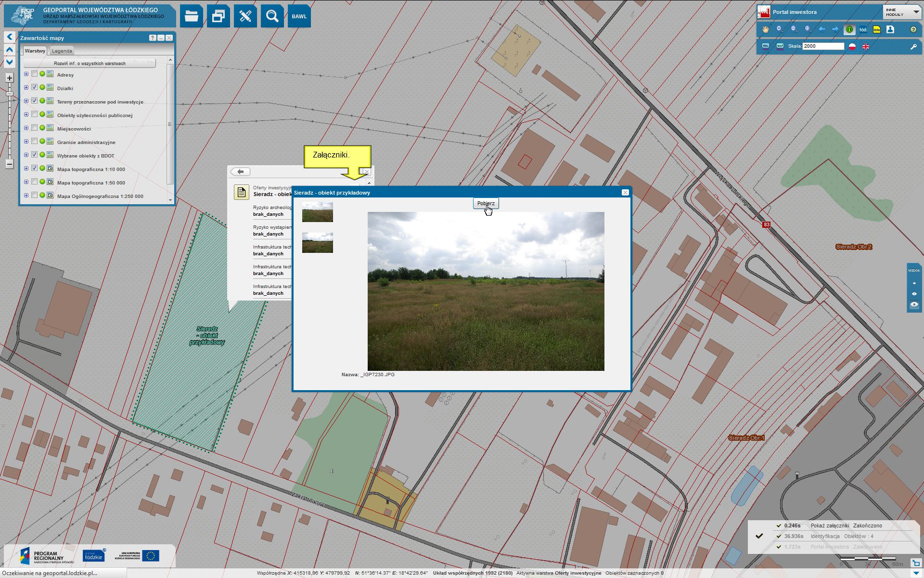The width and height of the screenshot is (924, 578).
Task: Go to previous map view arrow
Action: [821, 29]
